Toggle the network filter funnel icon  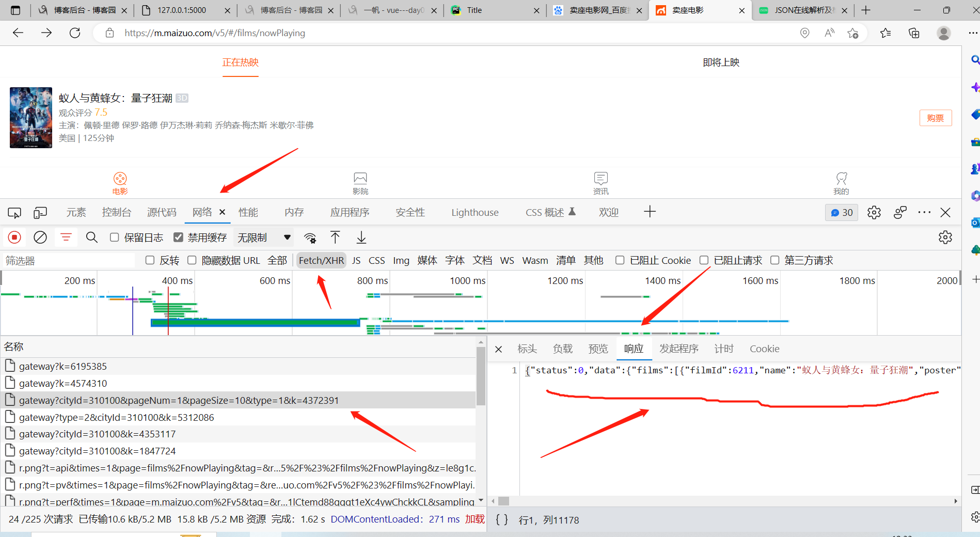[x=66, y=238]
